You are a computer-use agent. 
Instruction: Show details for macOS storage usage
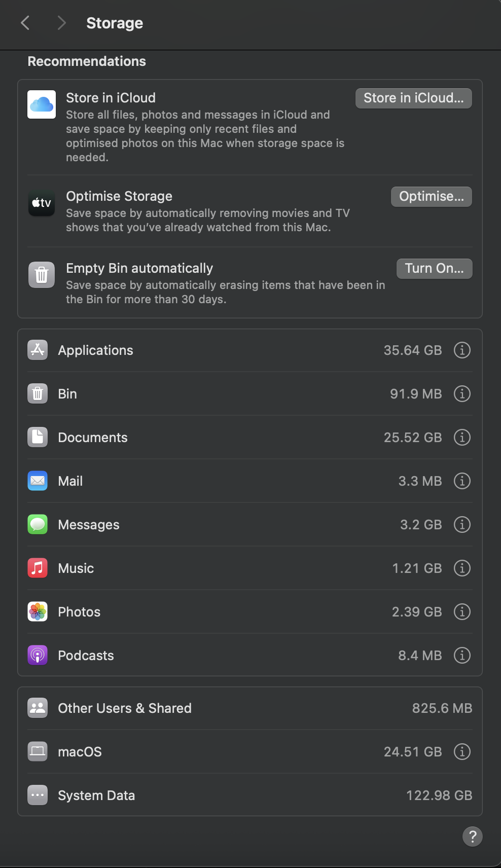click(x=462, y=751)
